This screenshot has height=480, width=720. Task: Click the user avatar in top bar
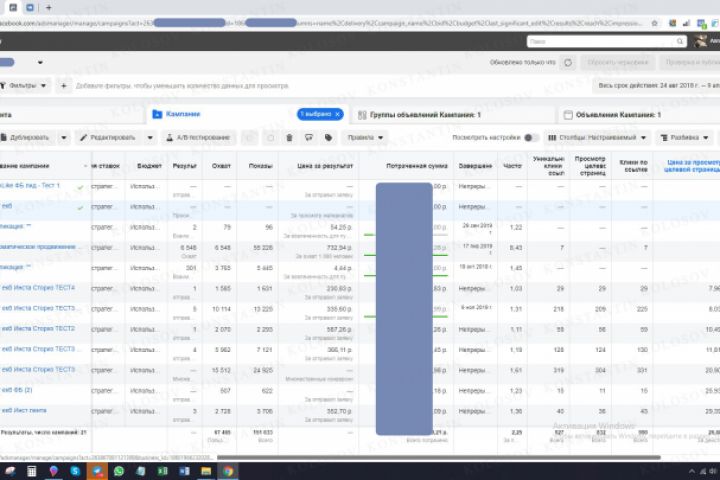tap(700, 41)
